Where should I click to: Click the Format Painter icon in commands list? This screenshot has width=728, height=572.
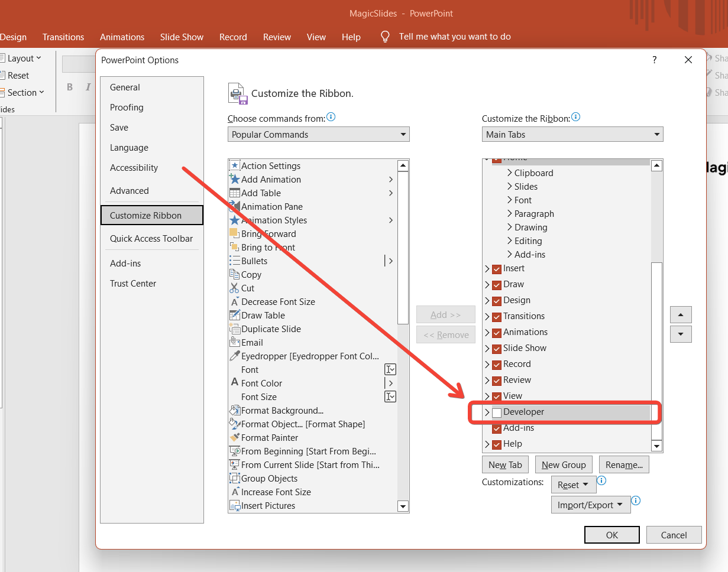[x=235, y=438]
